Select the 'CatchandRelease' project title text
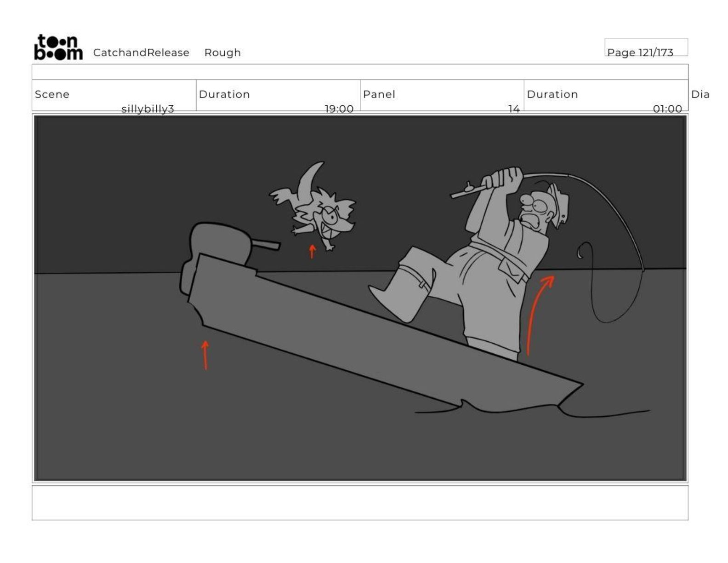728x563 pixels. click(x=141, y=52)
